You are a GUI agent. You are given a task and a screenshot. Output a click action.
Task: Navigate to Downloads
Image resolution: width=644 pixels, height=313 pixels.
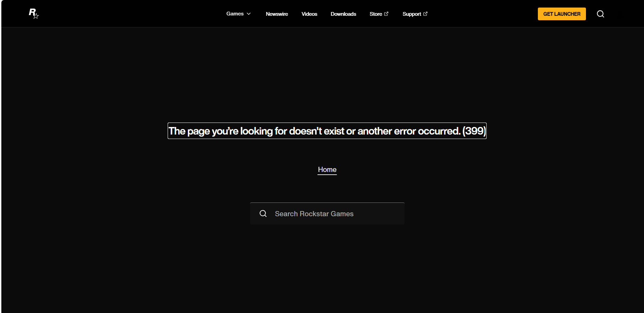(x=343, y=14)
